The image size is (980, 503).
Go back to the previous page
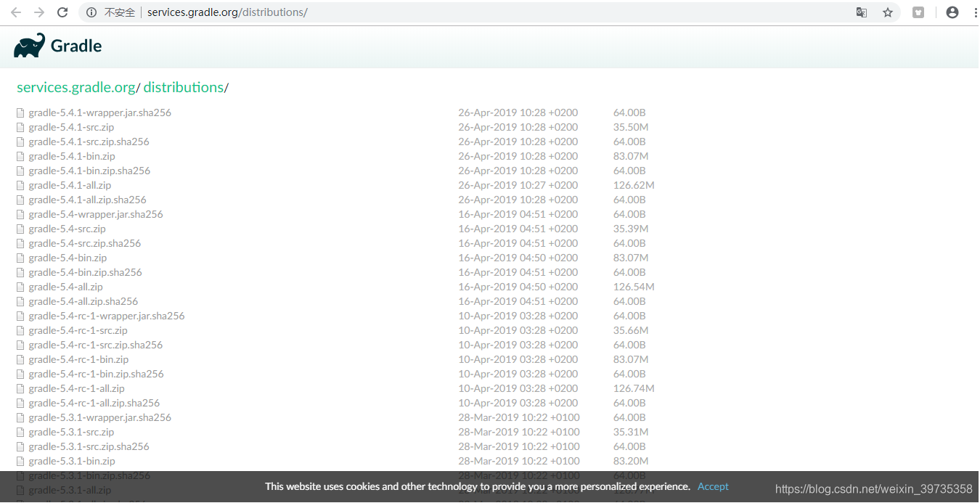click(16, 12)
